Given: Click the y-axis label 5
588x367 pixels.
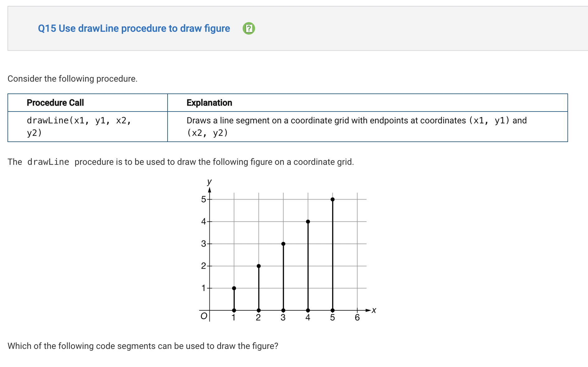Looking at the screenshot, I should [x=203, y=199].
